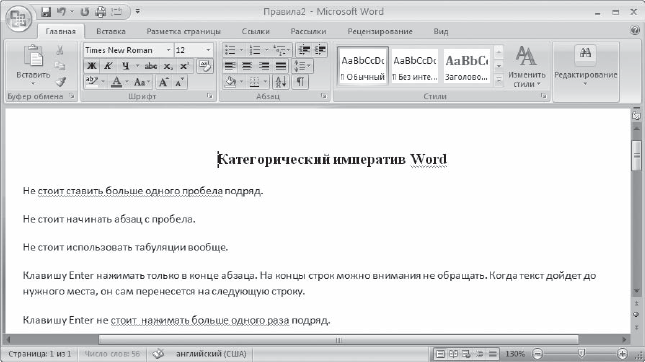Open Изменить стили menu
The width and height of the screenshot is (645, 362).
(526, 67)
